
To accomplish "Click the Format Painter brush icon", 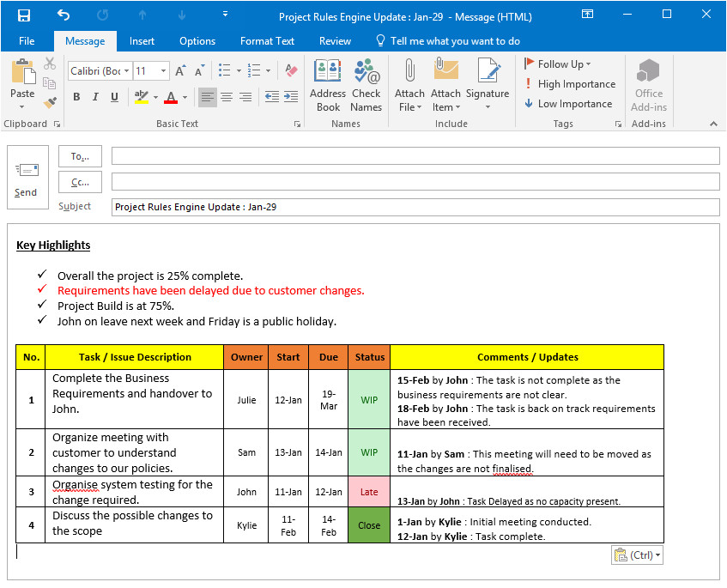I will (50, 102).
